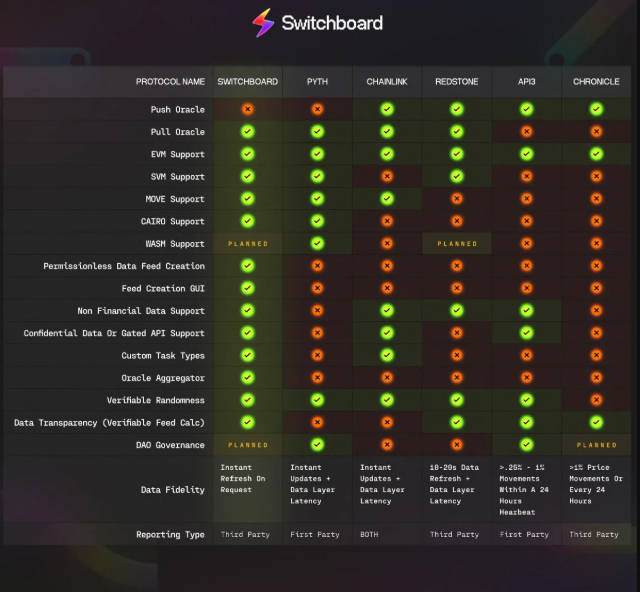Viewport: 640px width, 592px height.
Task: Click the green check for Chainlink Custom Task Types
Action: (x=387, y=355)
